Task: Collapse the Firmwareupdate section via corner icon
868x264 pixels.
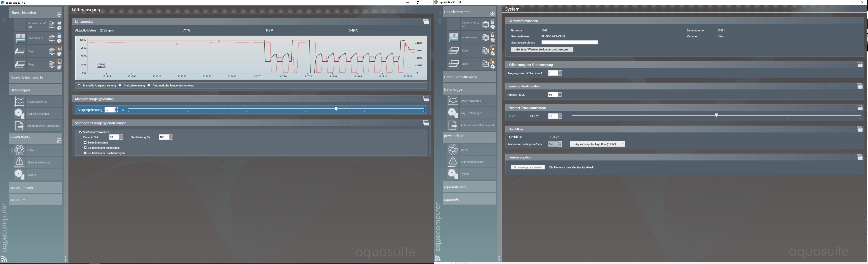Action: click(x=860, y=157)
